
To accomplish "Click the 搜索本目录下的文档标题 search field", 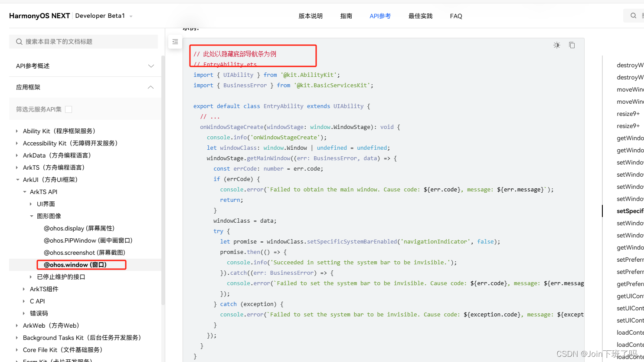I will 83,42.
